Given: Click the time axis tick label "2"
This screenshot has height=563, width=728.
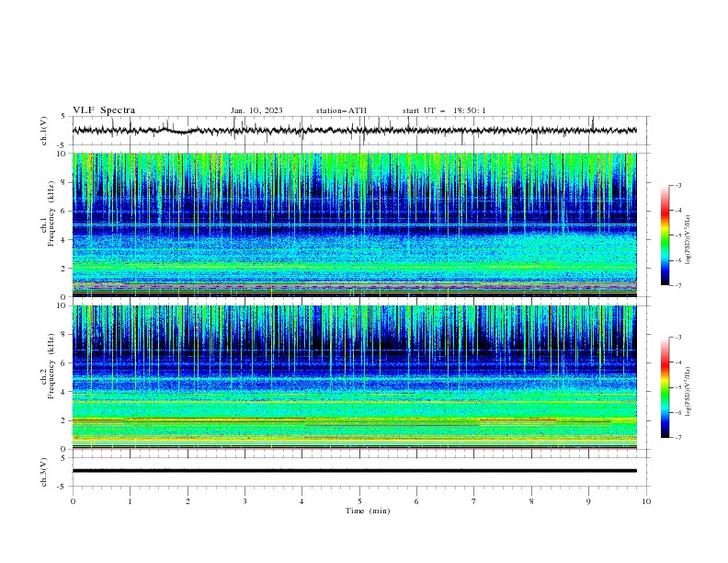Looking at the screenshot, I should pyautogui.click(x=188, y=501).
